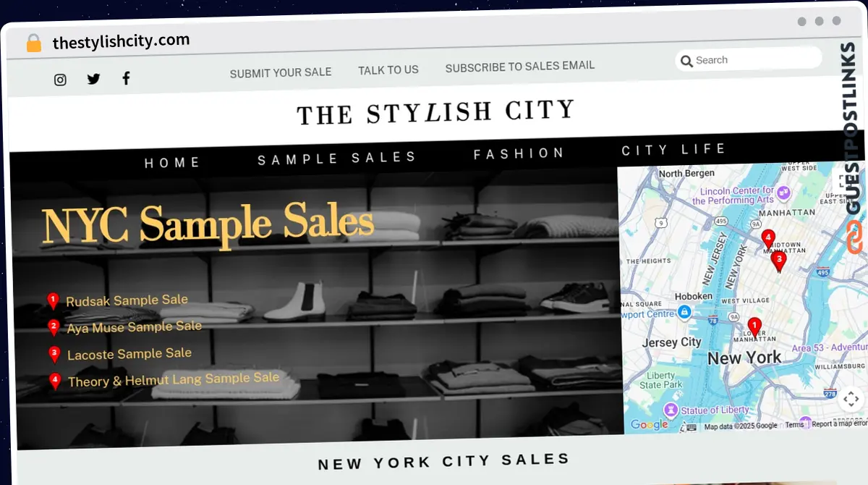Click the Subscribe to Sales Email link
Viewport: 868px width, 485px height.
pos(520,67)
